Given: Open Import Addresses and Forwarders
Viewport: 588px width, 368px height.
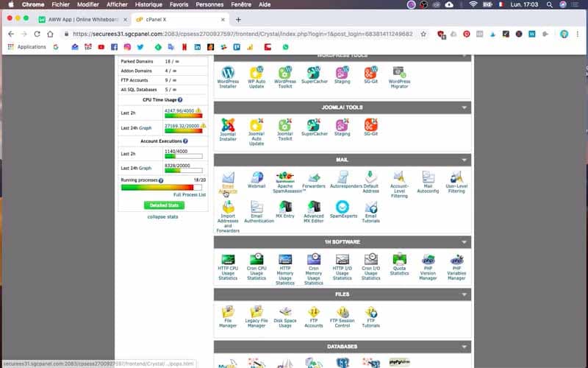Looking at the screenshot, I should tap(228, 217).
